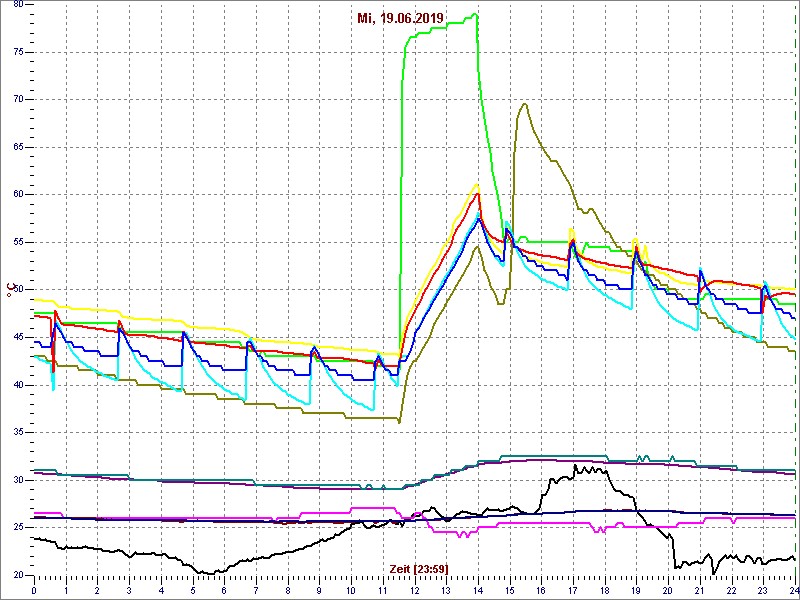This screenshot has height=600, width=800.
Task: Click the '35' temperature axis label
Action: [x=19, y=433]
